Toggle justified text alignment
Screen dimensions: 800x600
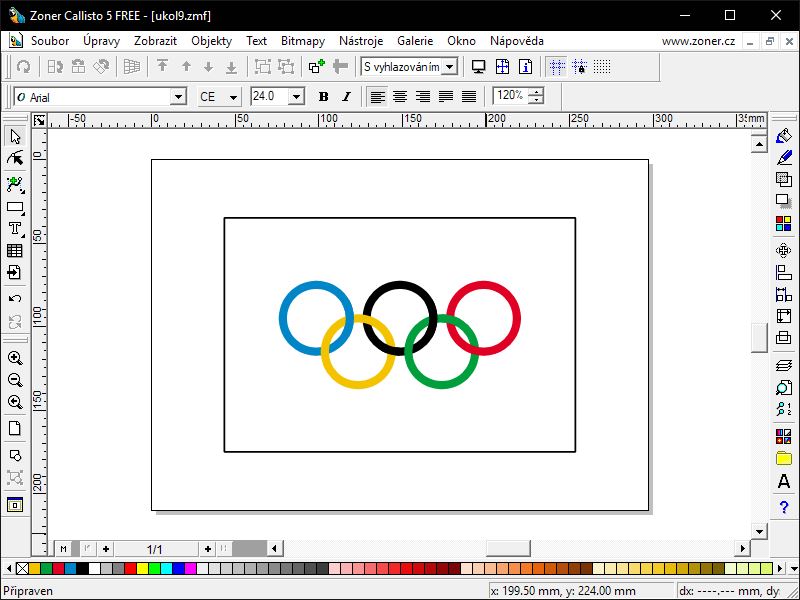446,96
